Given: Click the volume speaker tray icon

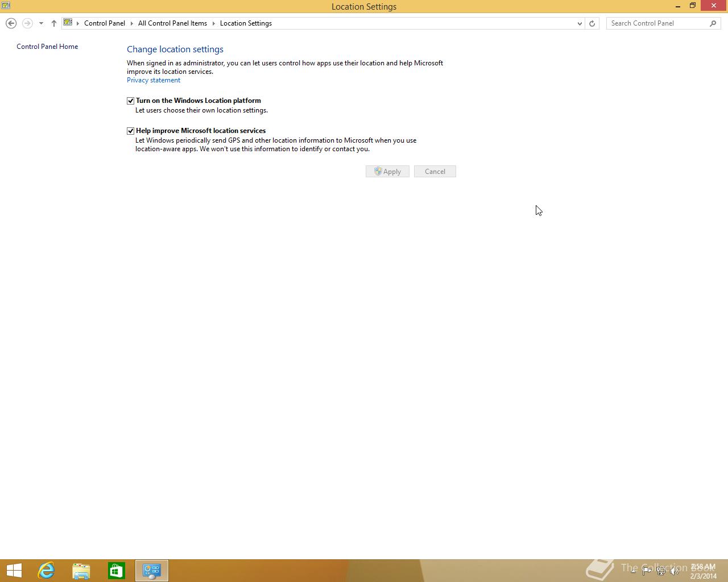Looking at the screenshot, I should (x=675, y=571).
